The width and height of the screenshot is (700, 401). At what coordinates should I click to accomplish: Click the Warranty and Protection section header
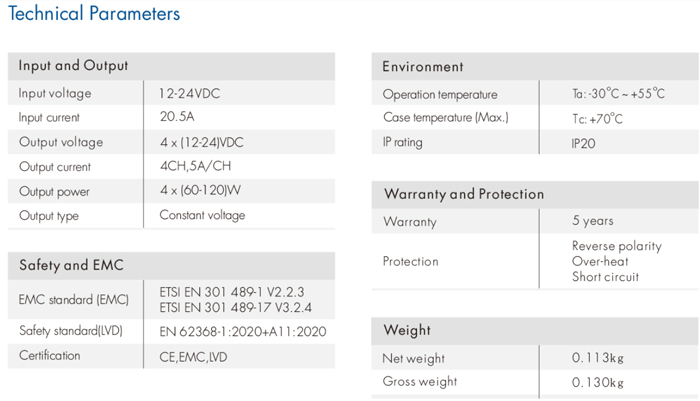(464, 194)
